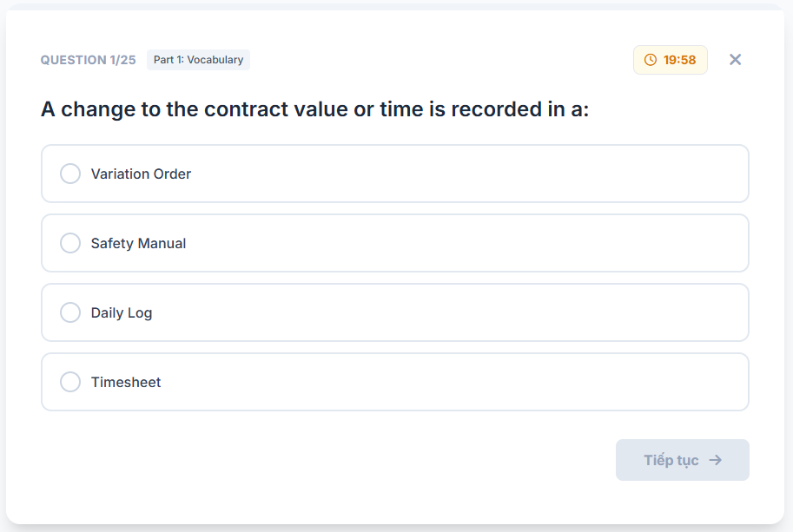Click the "Variation Order" answer text
The width and height of the screenshot is (793, 532).
coord(141,174)
